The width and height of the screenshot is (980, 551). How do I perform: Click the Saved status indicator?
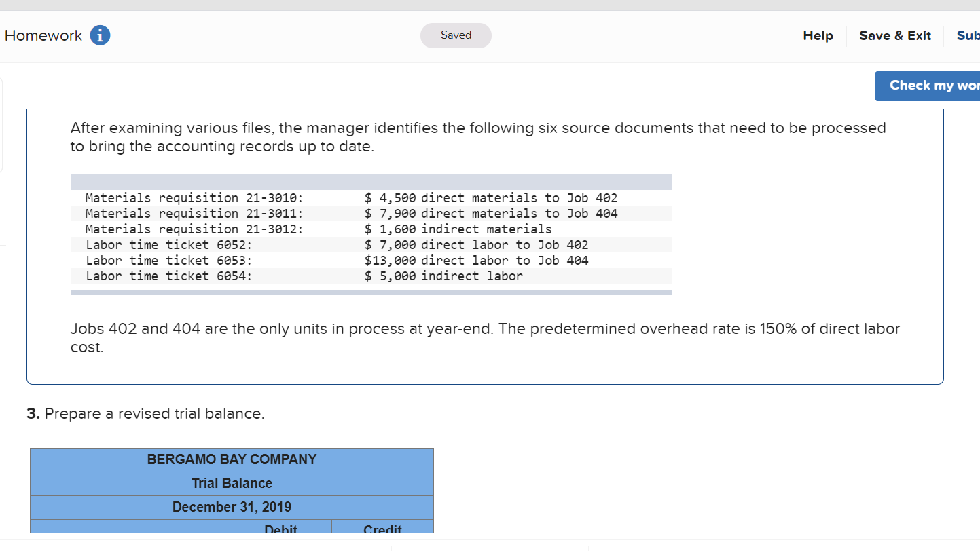(x=456, y=35)
